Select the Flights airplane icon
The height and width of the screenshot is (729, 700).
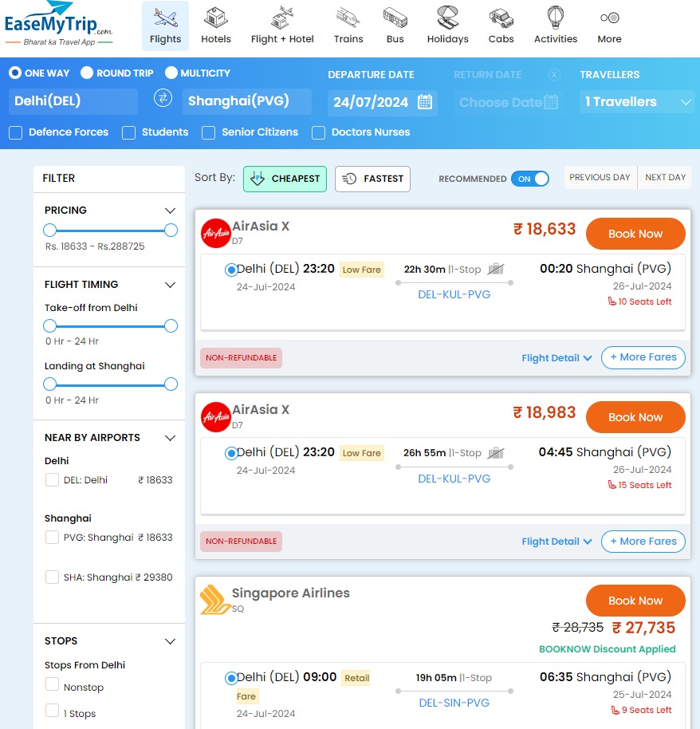166,18
